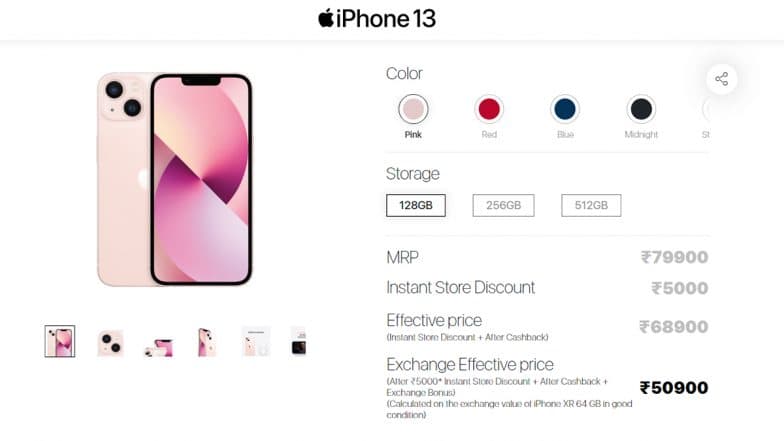View the camera close-up thumbnail

coord(110,342)
